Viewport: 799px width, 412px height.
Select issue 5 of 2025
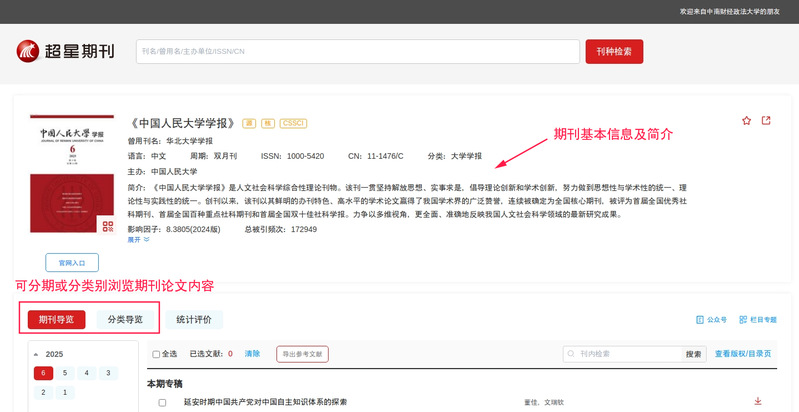point(65,373)
